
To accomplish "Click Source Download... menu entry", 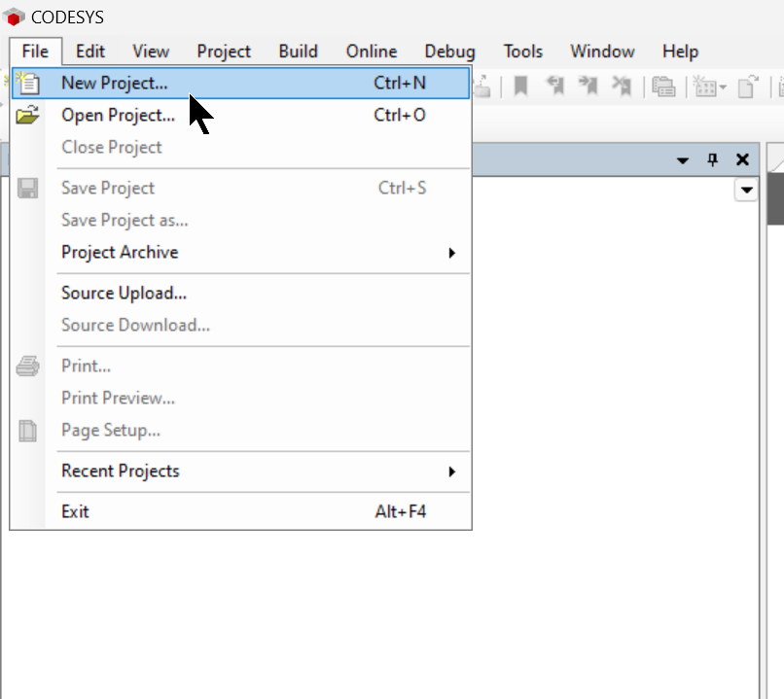I will (x=241, y=326).
